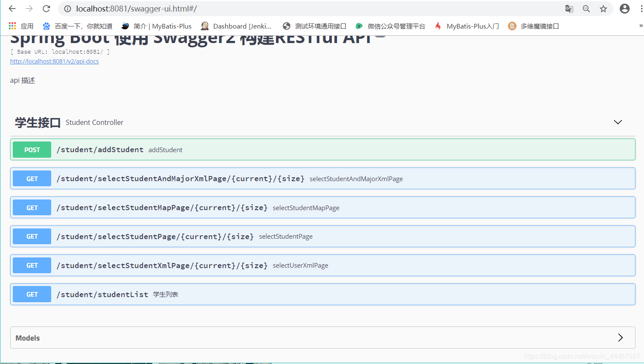Open the Baidu bookmark 百度一下，你就知道
Viewport: 644px width, 364px height.
point(78,26)
